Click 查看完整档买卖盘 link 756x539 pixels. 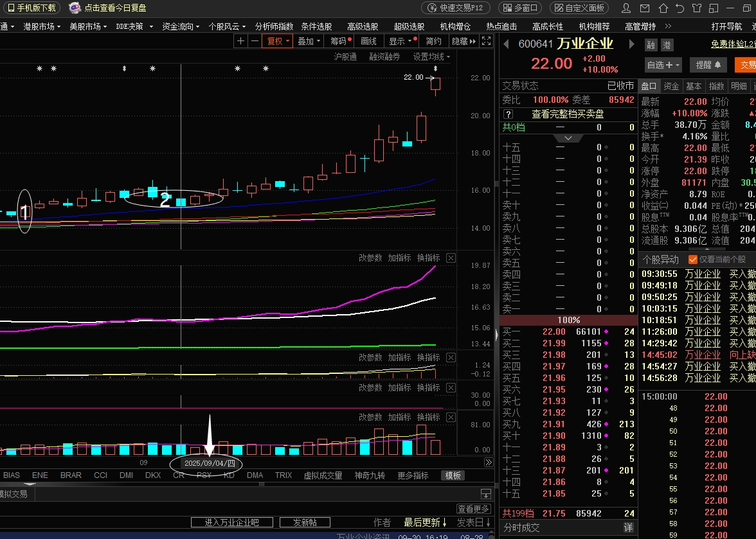click(x=568, y=114)
